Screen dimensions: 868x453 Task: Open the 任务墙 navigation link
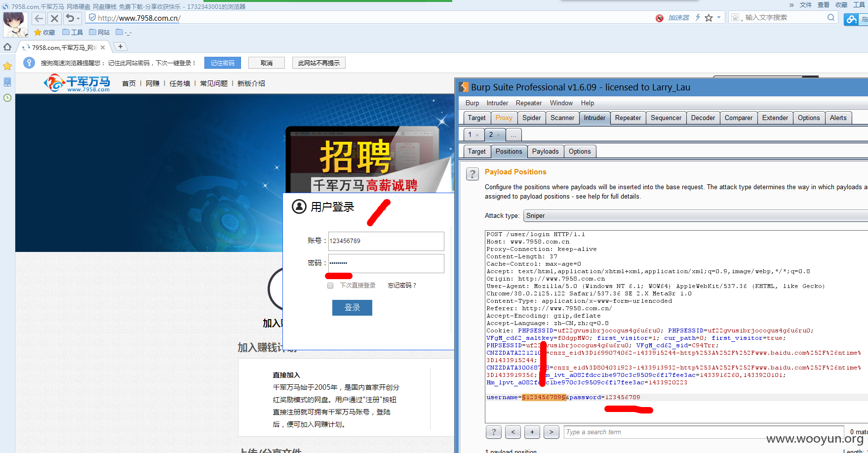[x=180, y=83]
